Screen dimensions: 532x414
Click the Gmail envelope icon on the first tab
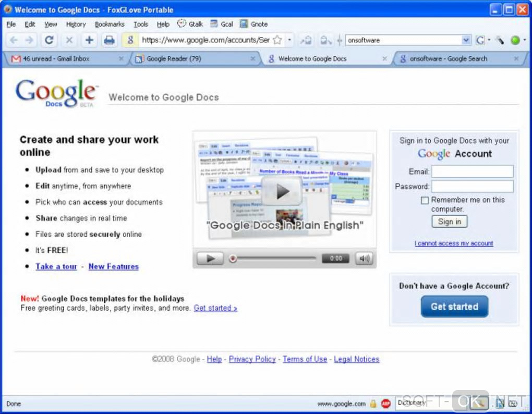(x=16, y=59)
